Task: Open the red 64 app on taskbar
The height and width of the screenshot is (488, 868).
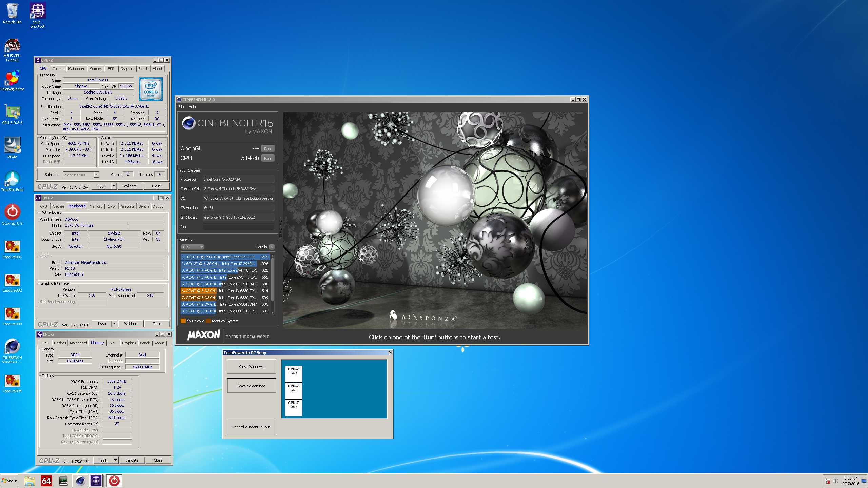Action: [x=46, y=481]
